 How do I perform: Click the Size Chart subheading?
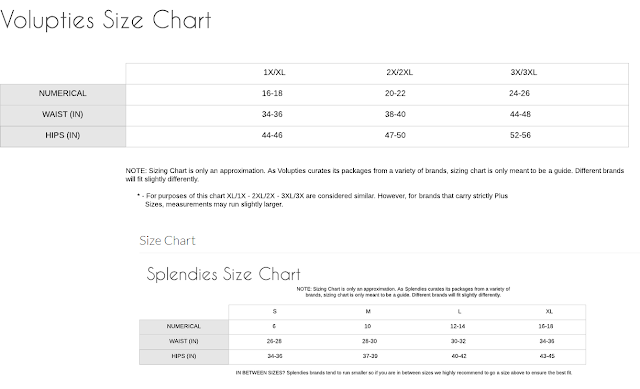167,240
